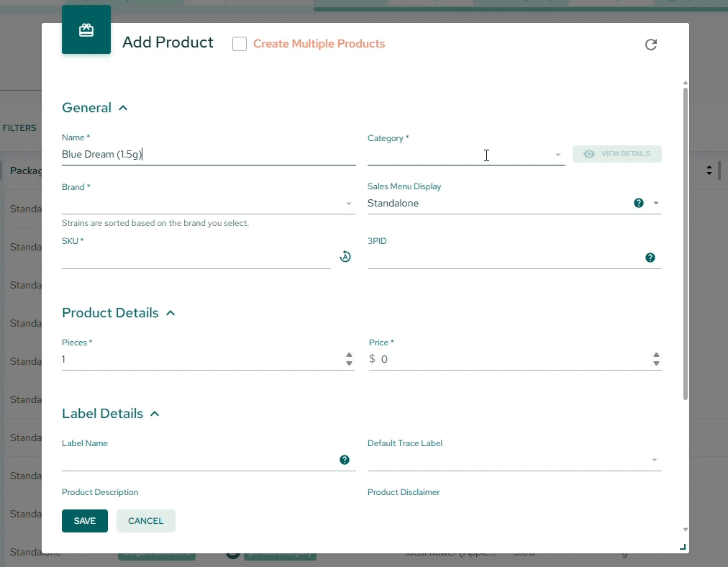The width and height of the screenshot is (728, 567).
Task: Click the Price input field
Action: pyautogui.click(x=515, y=359)
